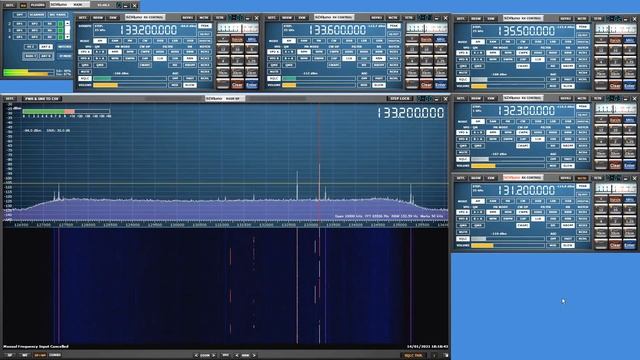The width and height of the screenshot is (640, 360).
Task: Click the VFO centre button in the Main SP window
Action: tap(225, 356)
